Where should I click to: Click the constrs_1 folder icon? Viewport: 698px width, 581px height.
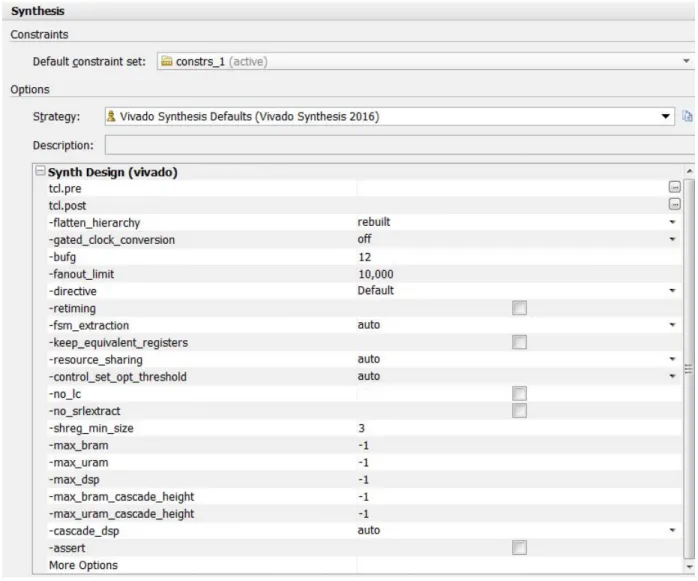pyautogui.click(x=166, y=61)
